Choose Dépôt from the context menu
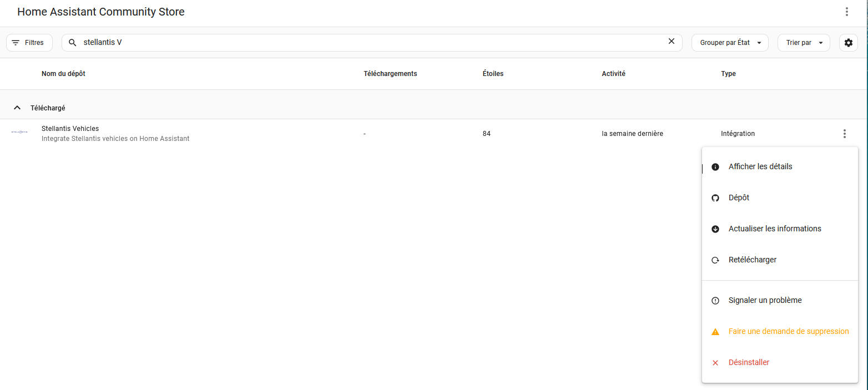Viewport: 868px width, 390px height. [x=780, y=197]
